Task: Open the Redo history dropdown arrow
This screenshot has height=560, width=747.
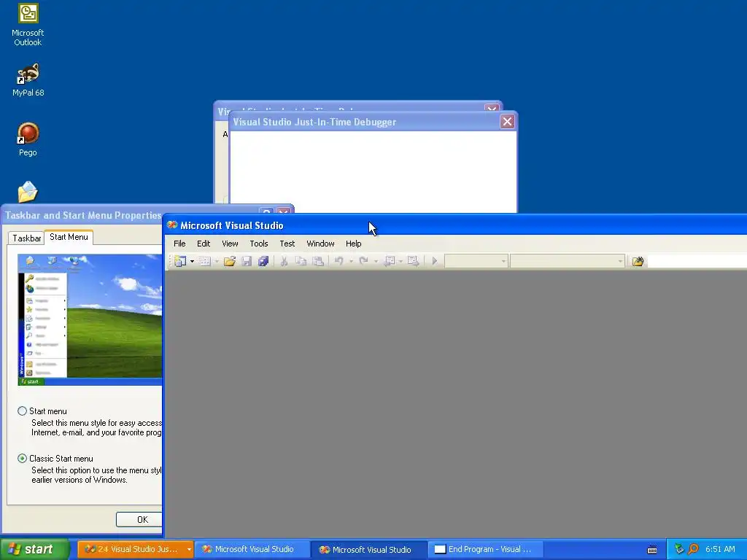Action: (x=376, y=261)
